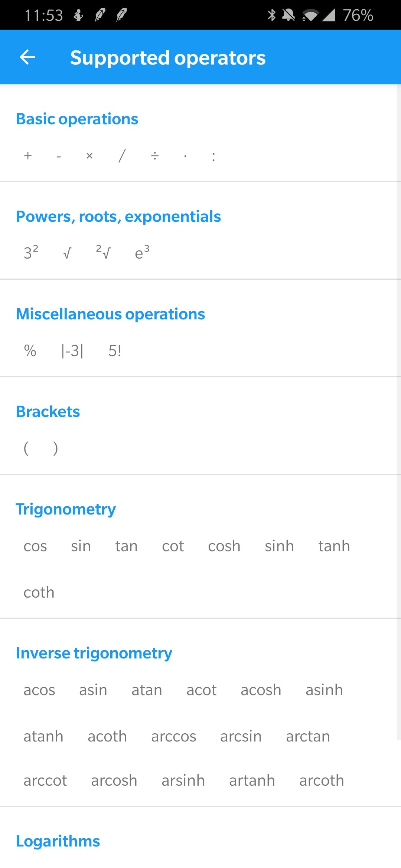Open the Basic operations section
Image resolution: width=401 pixels, height=868 pixels.
(x=77, y=119)
